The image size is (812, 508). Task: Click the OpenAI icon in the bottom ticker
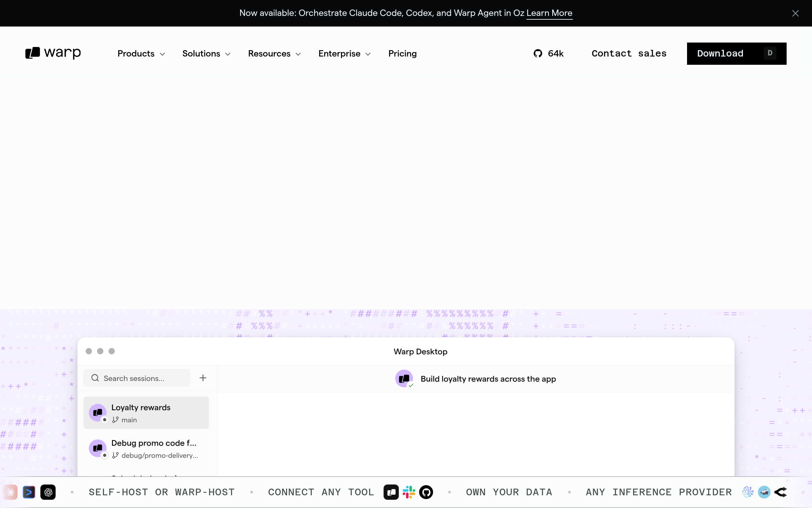[48, 492]
